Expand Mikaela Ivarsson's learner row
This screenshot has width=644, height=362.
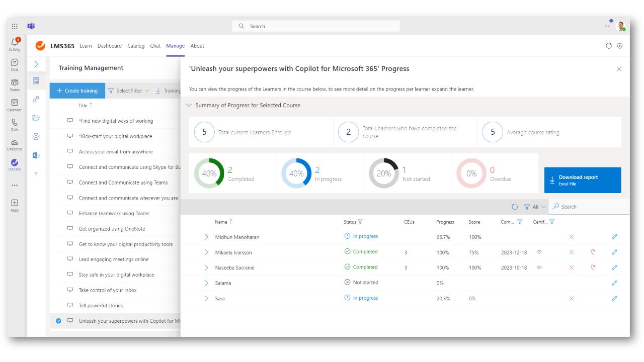206,252
